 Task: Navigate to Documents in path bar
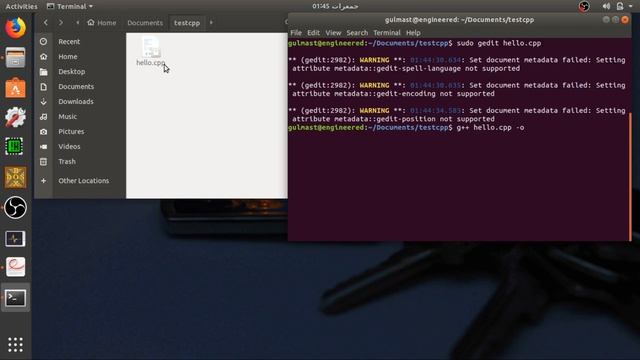point(145,23)
